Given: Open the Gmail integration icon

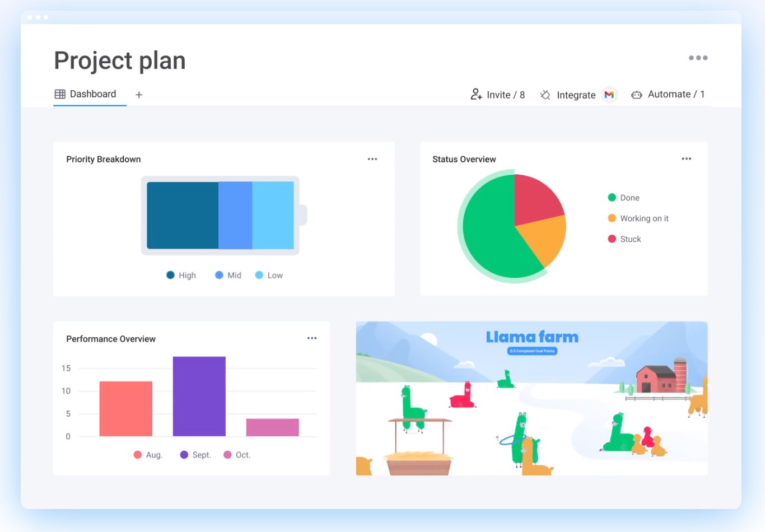Looking at the screenshot, I should (609, 95).
